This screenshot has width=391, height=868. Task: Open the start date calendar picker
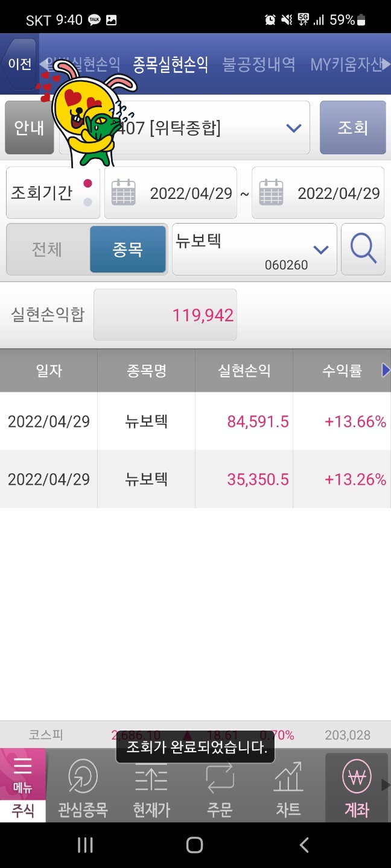(x=123, y=193)
